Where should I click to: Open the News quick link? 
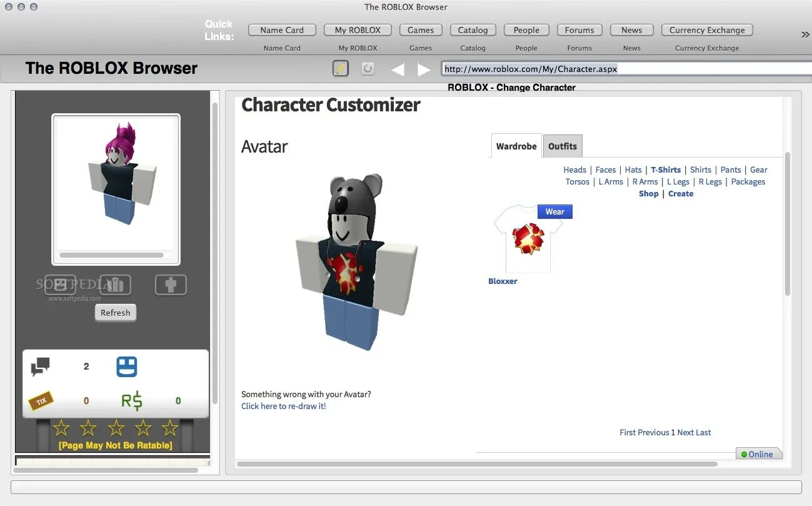click(x=631, y=30)
